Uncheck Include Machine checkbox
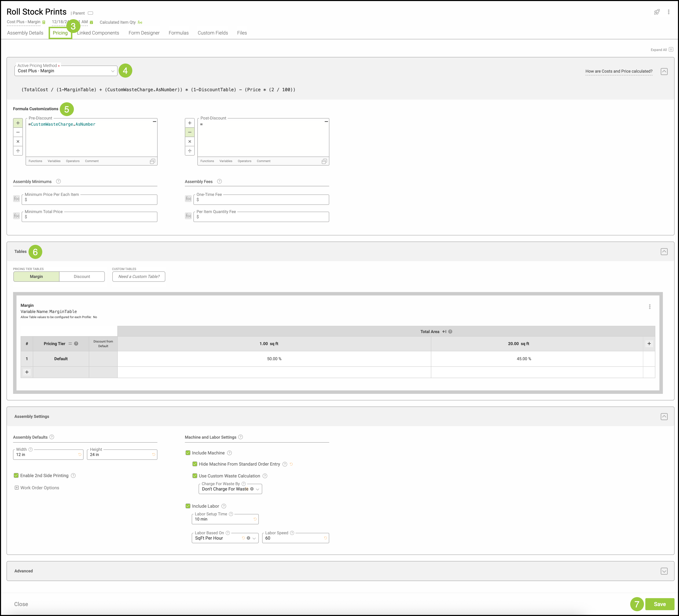Viewport: 679px width, 616px height. [x=188, y=453]
